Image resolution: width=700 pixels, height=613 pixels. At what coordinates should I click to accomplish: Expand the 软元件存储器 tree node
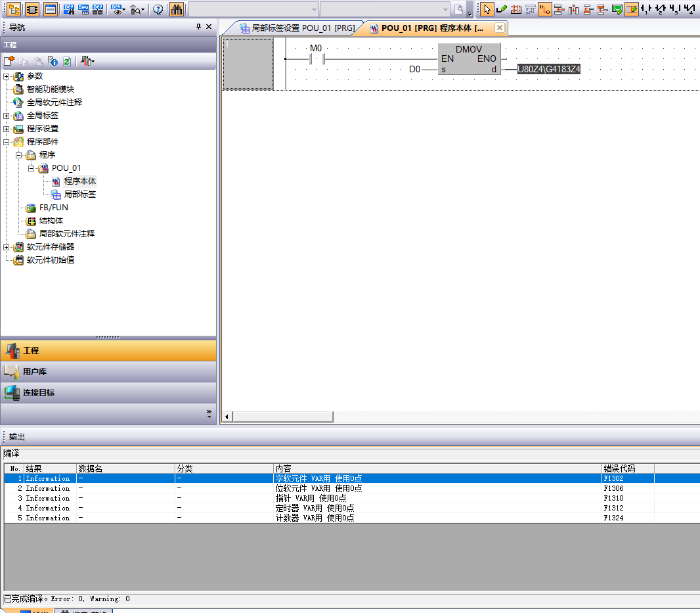7,247
